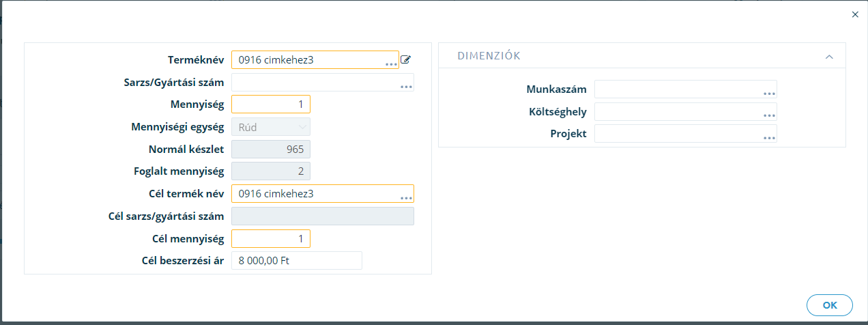868x325 pixels.
Task: Click the OK button
Action: (x=830, y=305)
